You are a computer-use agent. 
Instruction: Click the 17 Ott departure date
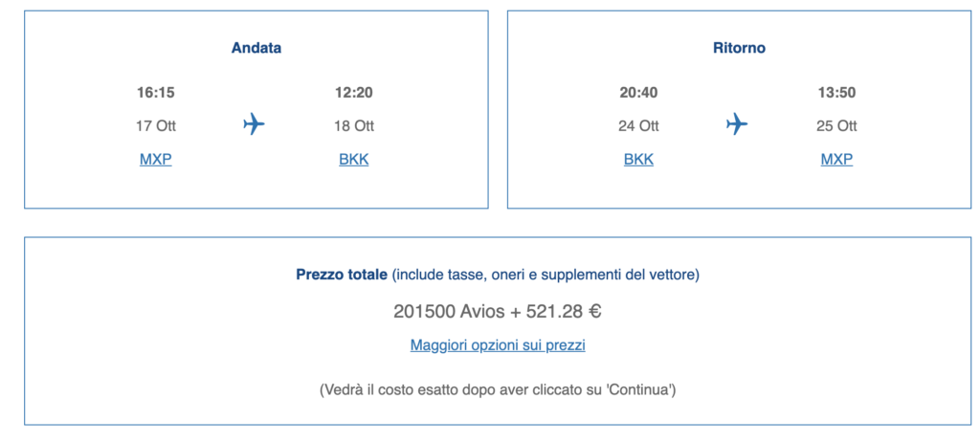pos(156,126)
